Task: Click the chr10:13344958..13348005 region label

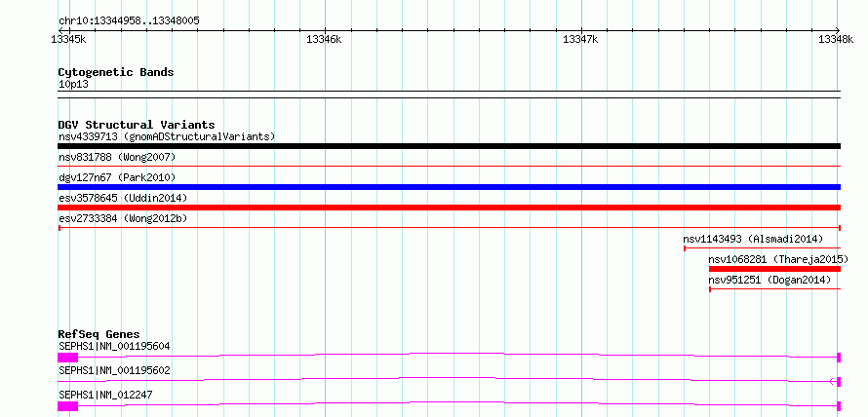Action: 129,21
